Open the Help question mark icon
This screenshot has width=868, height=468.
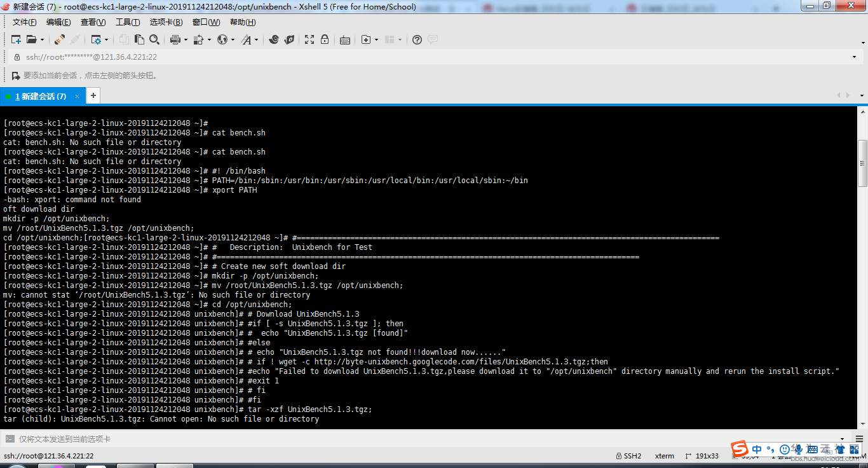click(x=417, y=39)
